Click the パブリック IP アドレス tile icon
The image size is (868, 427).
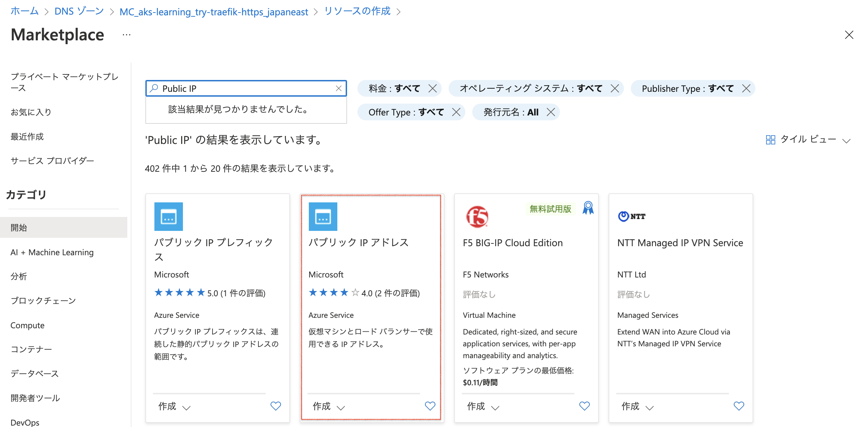[x=323, y=217]
